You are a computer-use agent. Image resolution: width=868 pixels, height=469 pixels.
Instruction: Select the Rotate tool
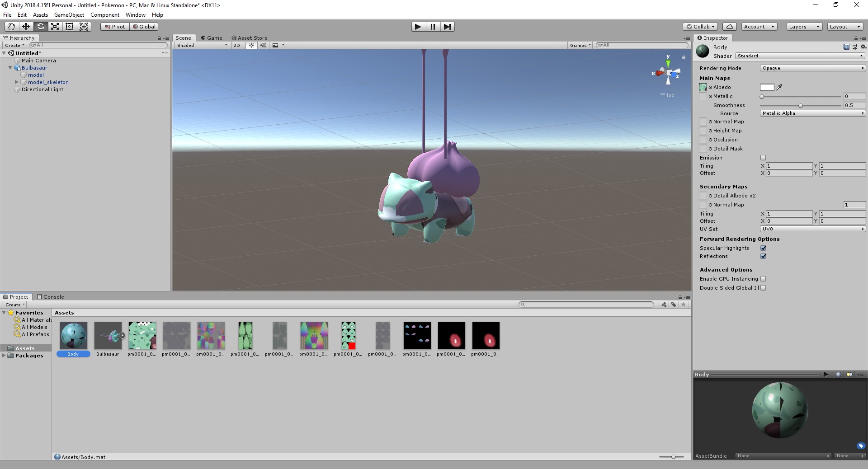[40, 27]
